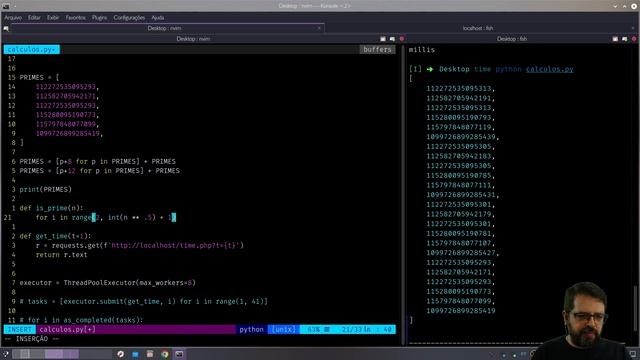Click the detach icon of the fish split pane
640x360 pixels.
pos(624,39)
